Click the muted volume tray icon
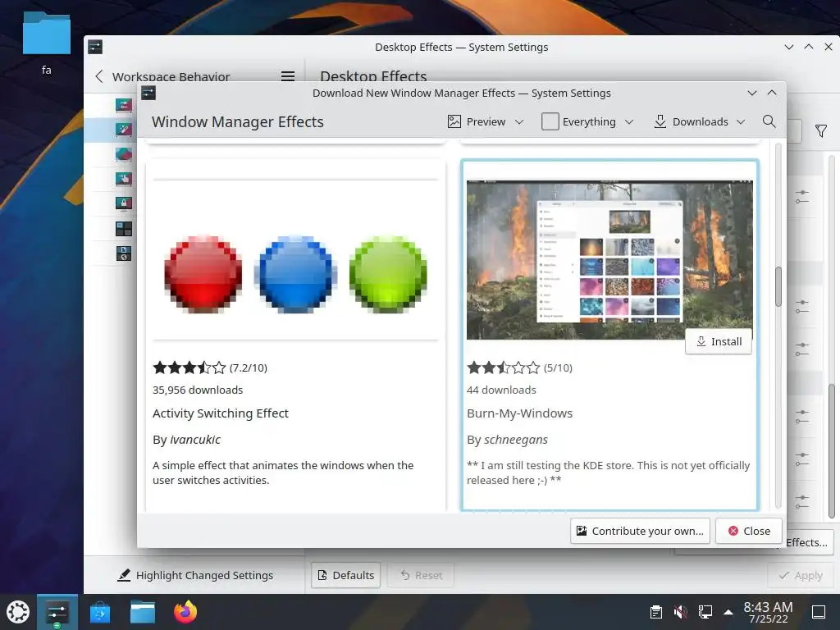This screenshot has height=630, width=840. [680, 612]
